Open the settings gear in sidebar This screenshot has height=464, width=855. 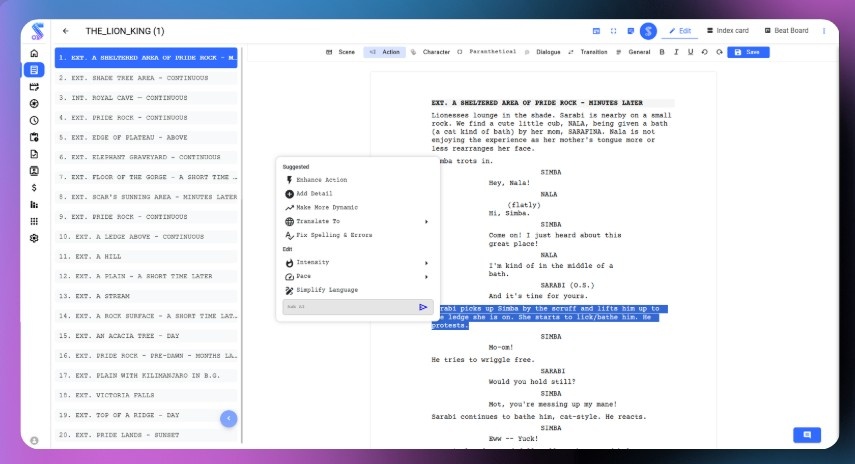[x=34, y=238]
